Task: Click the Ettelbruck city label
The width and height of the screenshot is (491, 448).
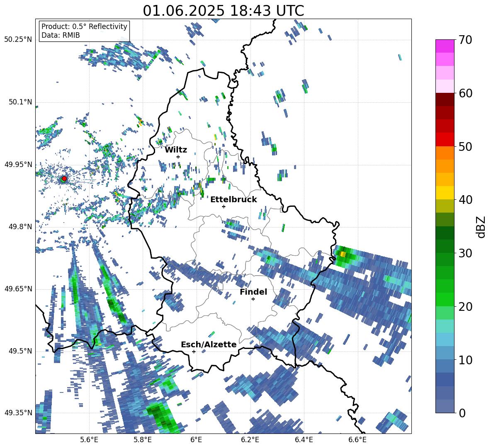Action: (233, 200)
